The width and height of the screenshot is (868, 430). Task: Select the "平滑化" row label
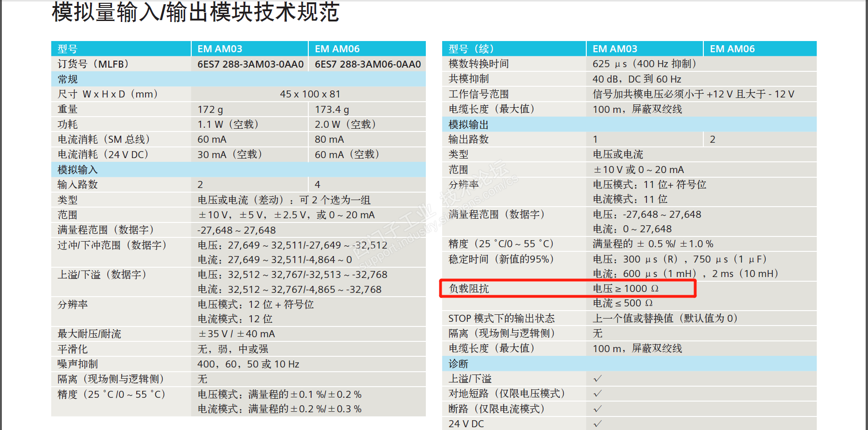72,349
